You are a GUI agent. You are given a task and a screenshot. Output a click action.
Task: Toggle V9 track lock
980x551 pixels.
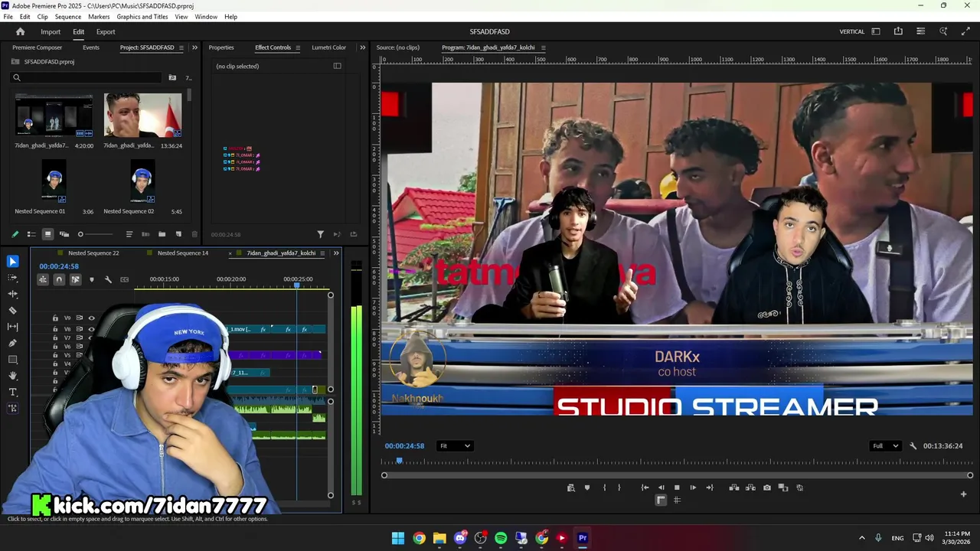tap(55, 318)
